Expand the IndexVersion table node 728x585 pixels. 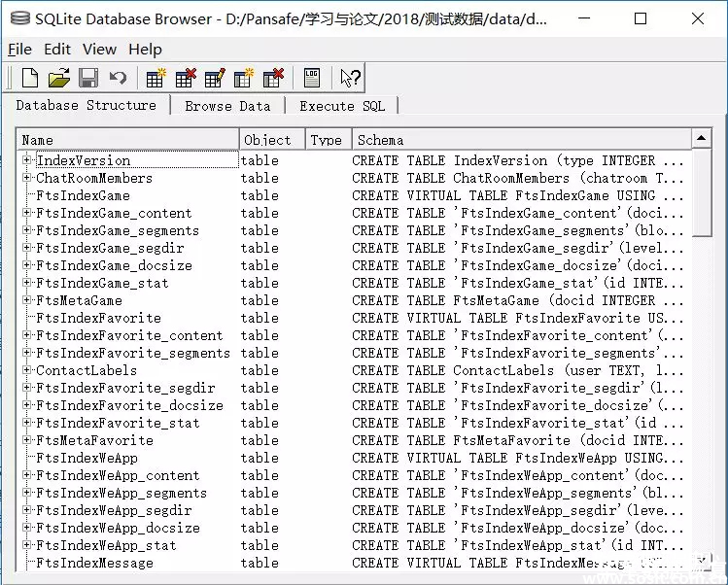tap(27, 160)
